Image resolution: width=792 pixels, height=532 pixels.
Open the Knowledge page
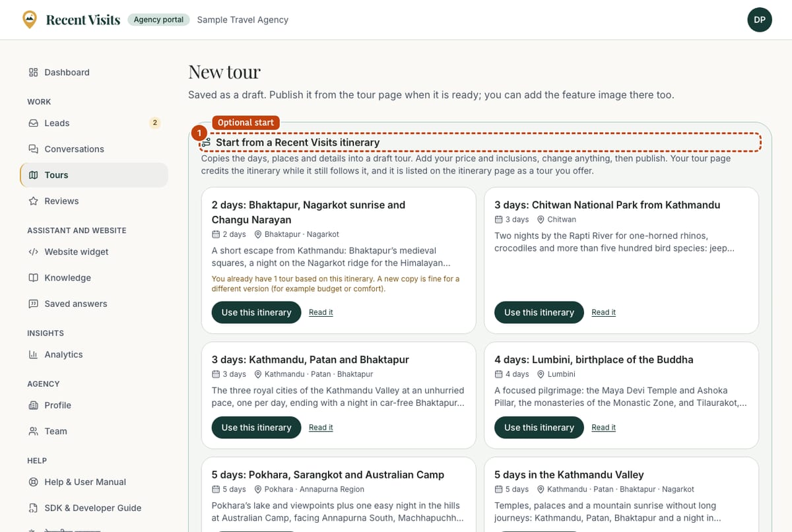(x=94, y=278)
